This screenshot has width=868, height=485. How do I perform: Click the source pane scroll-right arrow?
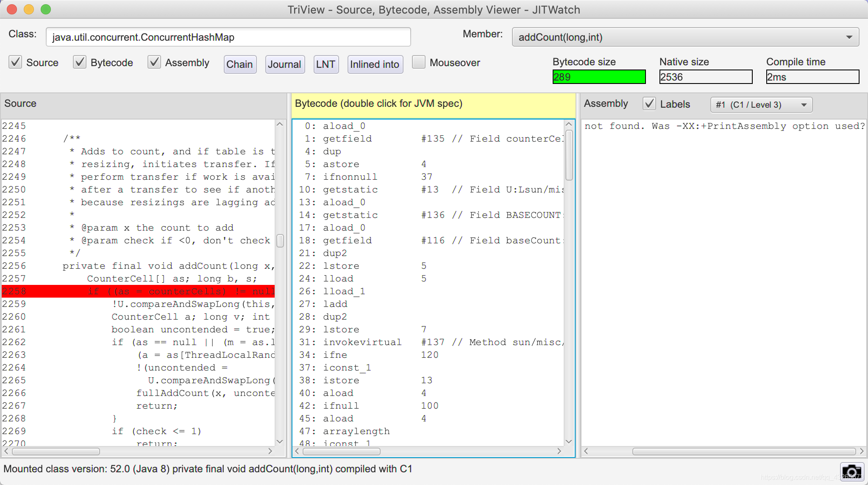[270, 452]
